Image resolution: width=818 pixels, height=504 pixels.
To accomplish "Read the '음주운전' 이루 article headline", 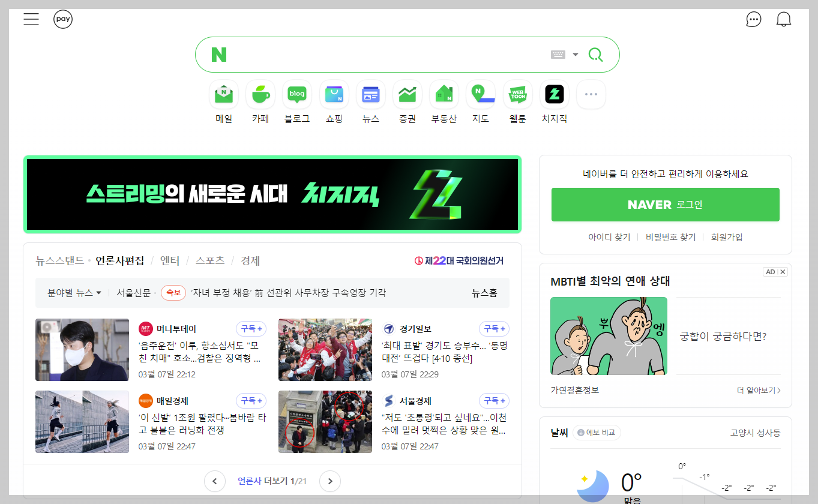I will [200, 352].
